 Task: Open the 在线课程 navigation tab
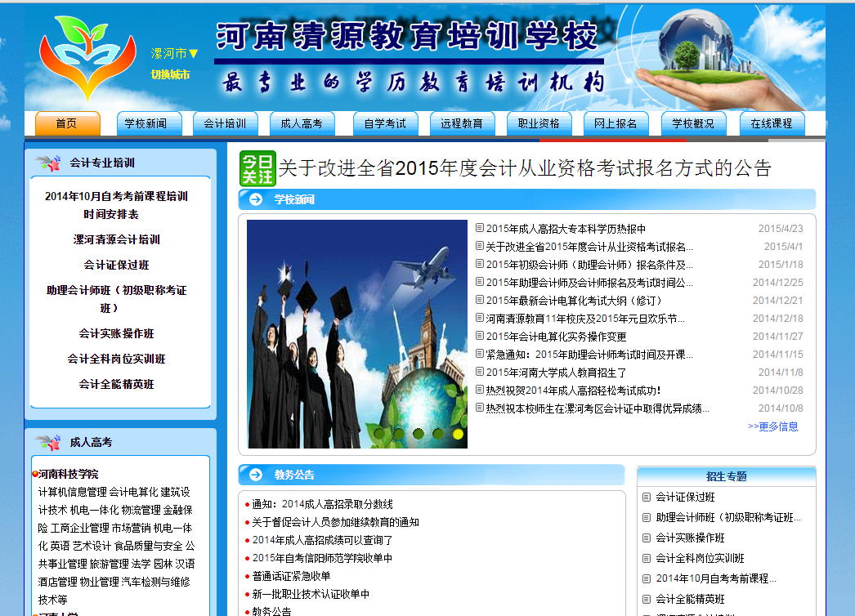pos(772,123)
